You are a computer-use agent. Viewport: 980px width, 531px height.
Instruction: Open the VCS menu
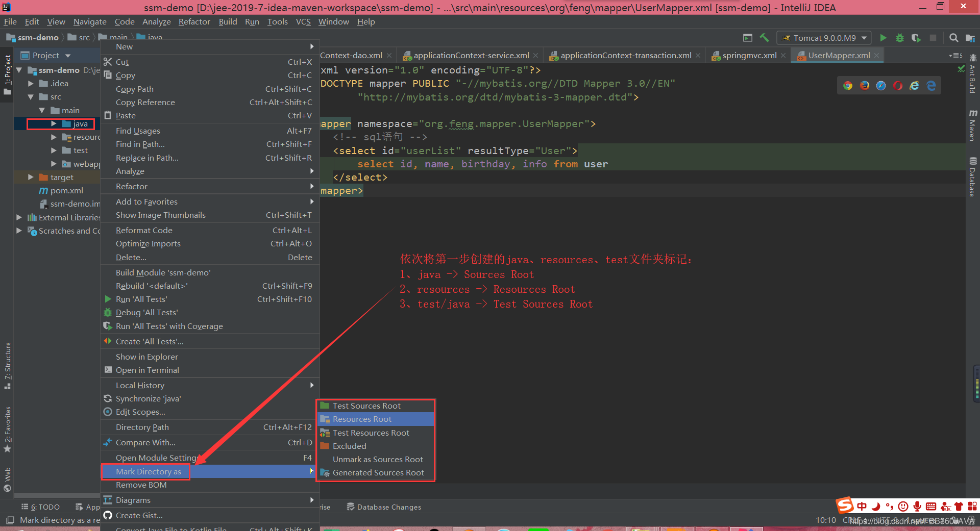tap(303, 21)
